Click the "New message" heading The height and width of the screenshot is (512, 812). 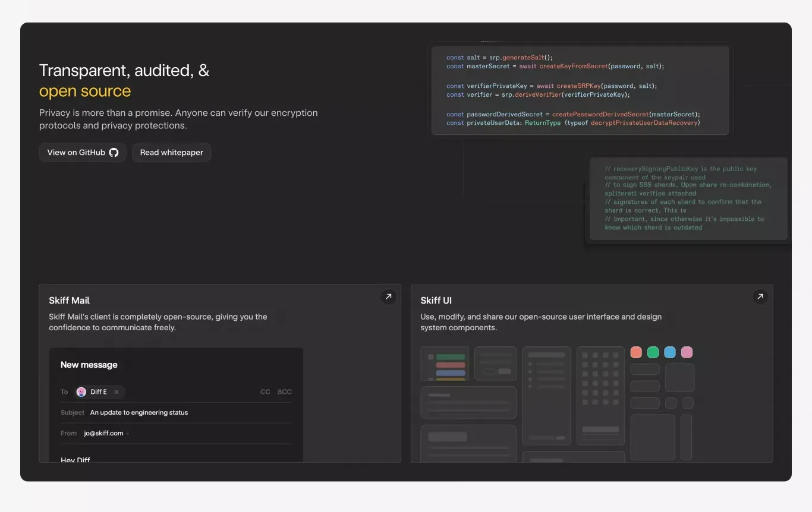click(x=89, y=365)
